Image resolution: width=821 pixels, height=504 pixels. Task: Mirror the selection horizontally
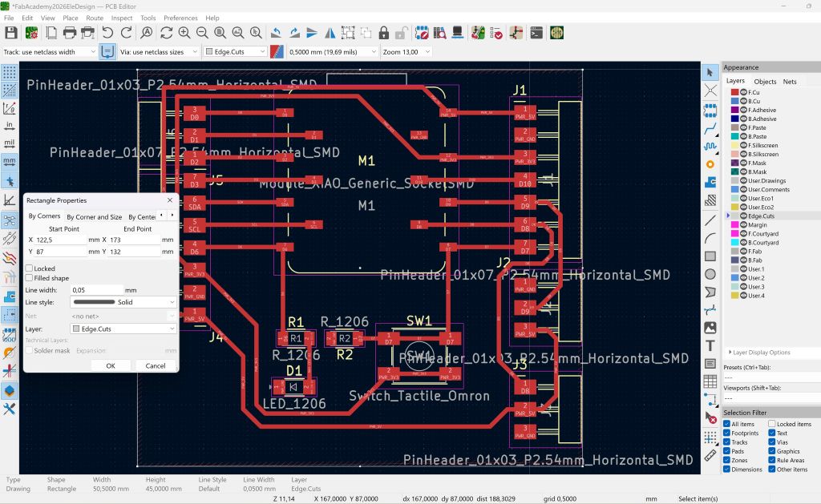330,33
